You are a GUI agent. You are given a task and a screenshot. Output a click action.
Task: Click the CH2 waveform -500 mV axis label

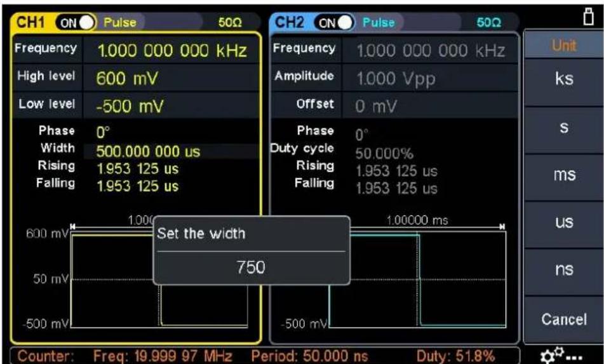pyautogui.click(x=304, y=324)
